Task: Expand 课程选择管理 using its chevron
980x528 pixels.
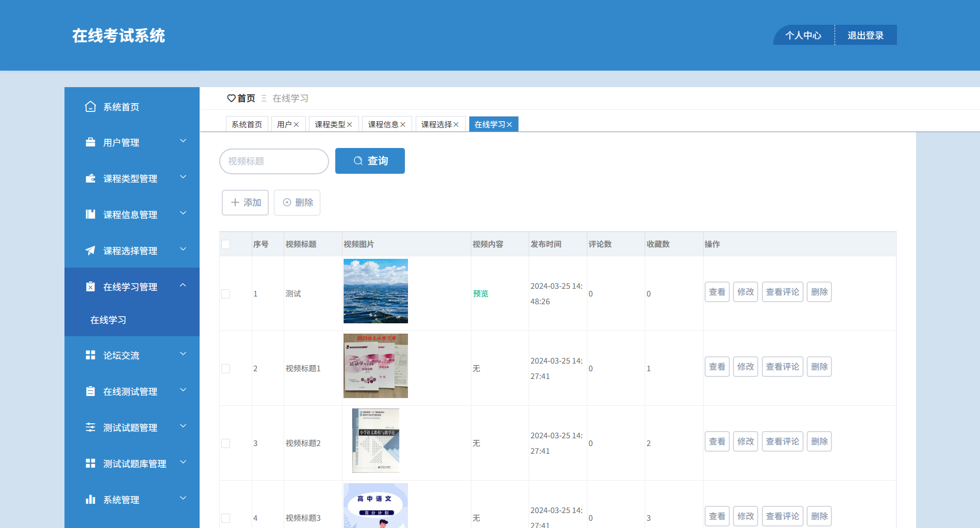Action: pyautogui.click(x=183, y=249)
